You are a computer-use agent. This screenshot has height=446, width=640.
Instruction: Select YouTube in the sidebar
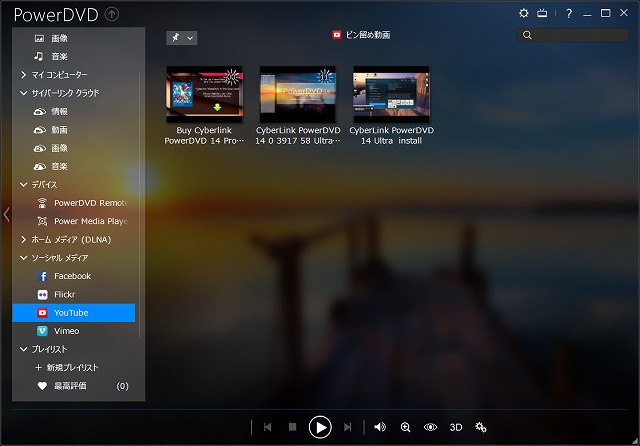(73, 313)
